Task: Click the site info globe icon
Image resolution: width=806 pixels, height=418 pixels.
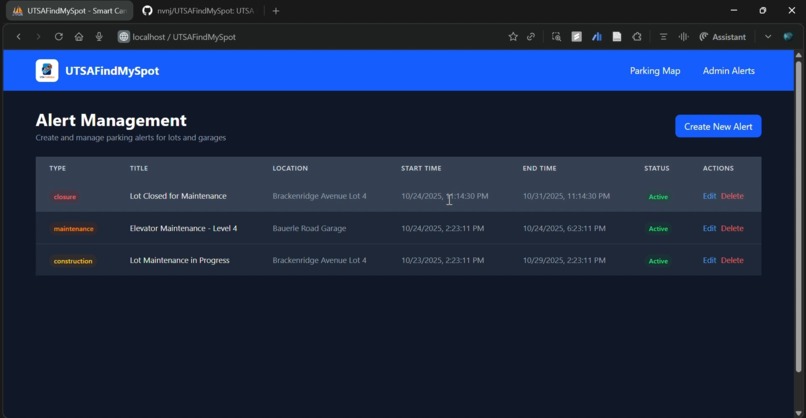Action: pos(123,37)
